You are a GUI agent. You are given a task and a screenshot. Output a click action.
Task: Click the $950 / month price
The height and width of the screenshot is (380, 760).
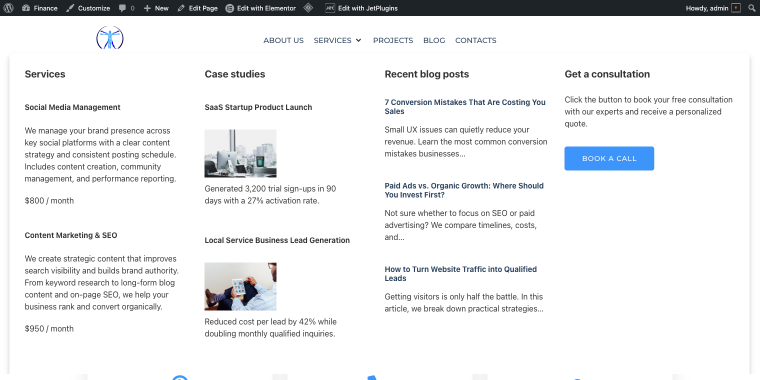pyautogui.click(x=49, y=329)
